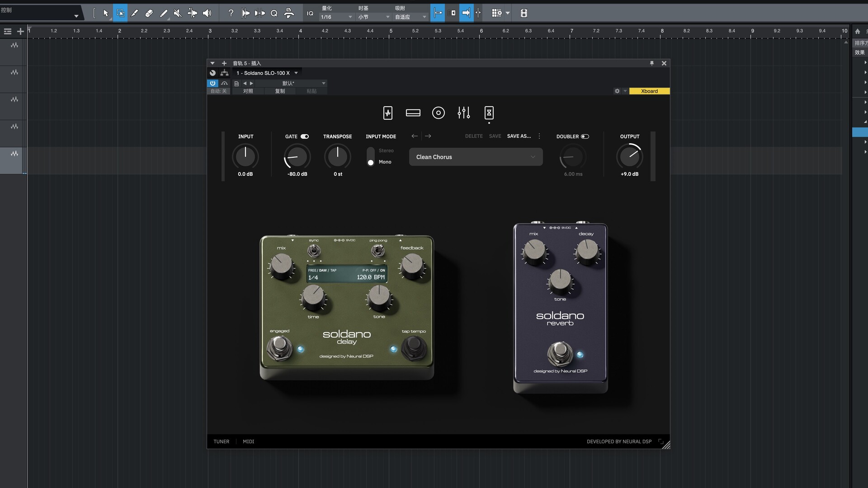
Task: Toggle the GATE switch off
Action: pos(305,136)
